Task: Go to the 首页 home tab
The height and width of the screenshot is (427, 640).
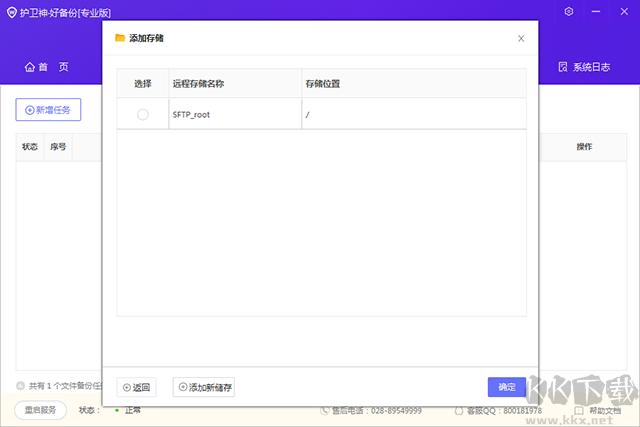Action: coord(47,67)
